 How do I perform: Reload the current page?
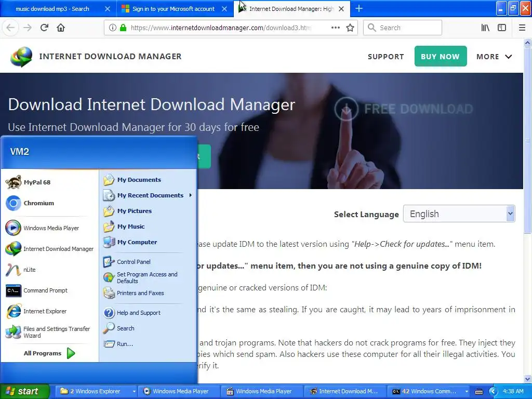point(44,28)
